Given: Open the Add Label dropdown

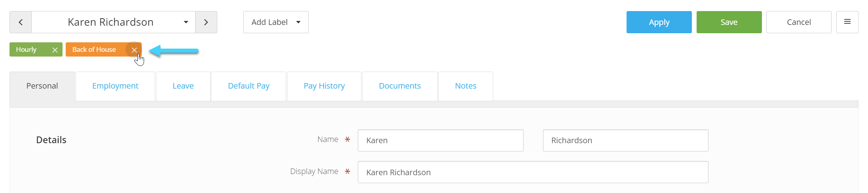Looking at the screenshot, I should (276, 22).
